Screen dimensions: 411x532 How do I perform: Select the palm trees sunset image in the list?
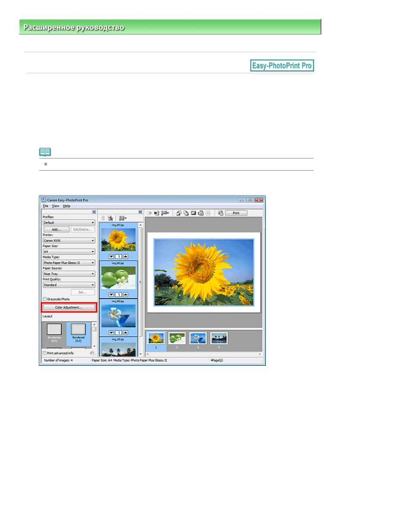tap(118, 349)
